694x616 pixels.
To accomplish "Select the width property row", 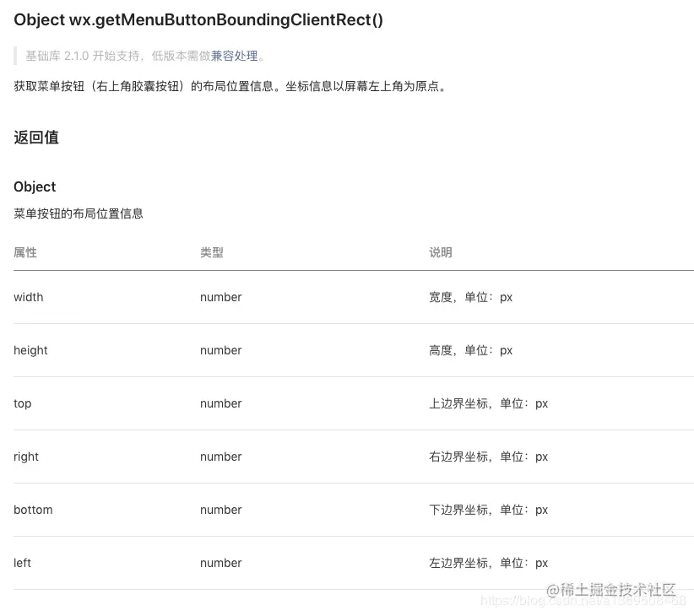I will (28, 297).
